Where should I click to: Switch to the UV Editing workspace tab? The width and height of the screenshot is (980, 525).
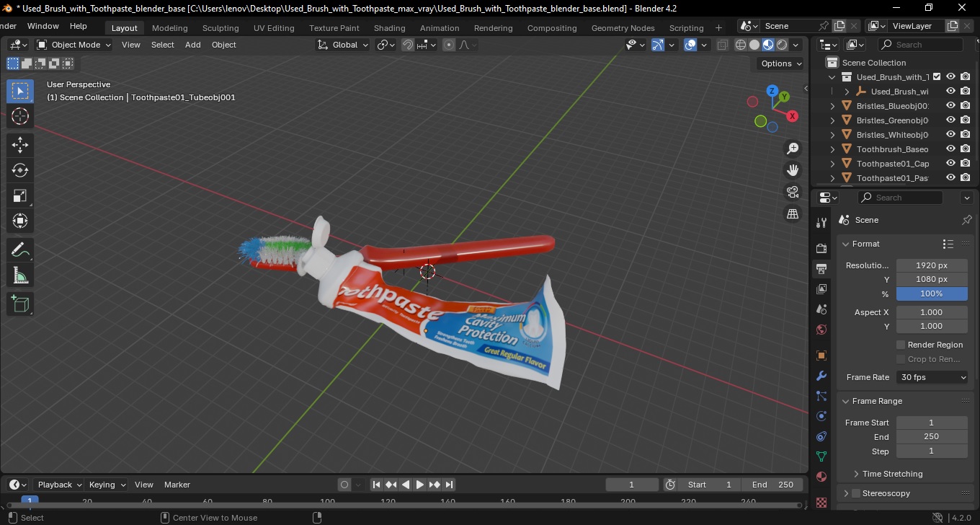click(274, 28)
